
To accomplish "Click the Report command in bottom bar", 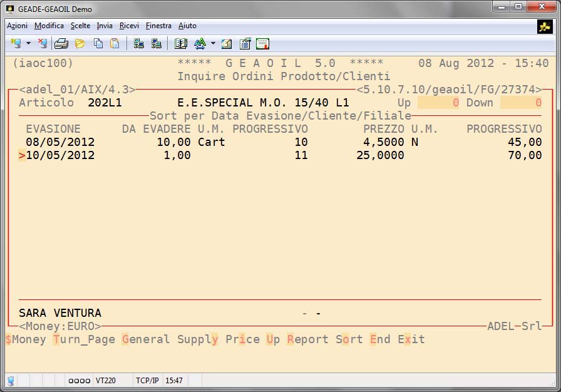I will (307, 339).
